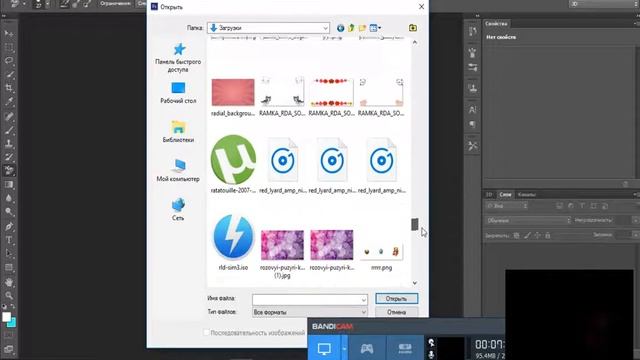Viewport: 640px width, 360px height.
Task: Select the History Brush tool
Action: (x=9, y=157)
